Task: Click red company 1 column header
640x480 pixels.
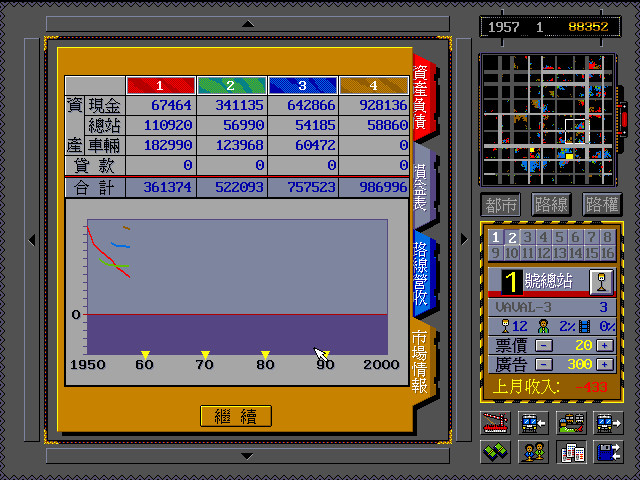Action: tap(160, 86)
